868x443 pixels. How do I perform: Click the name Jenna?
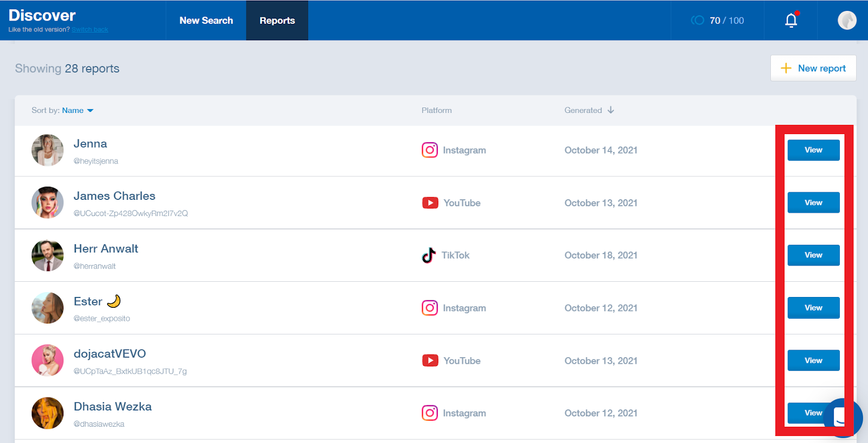pos(90,143)
